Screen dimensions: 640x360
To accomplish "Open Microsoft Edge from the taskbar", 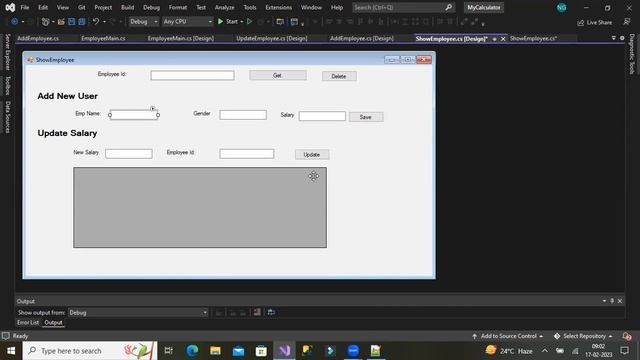I will (x=192, y=351).
